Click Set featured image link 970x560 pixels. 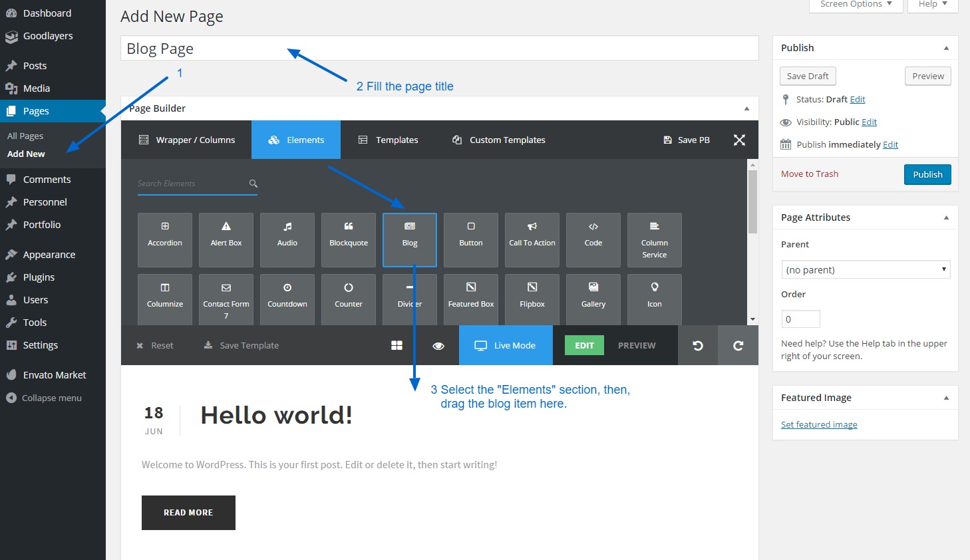pos(819,424)
